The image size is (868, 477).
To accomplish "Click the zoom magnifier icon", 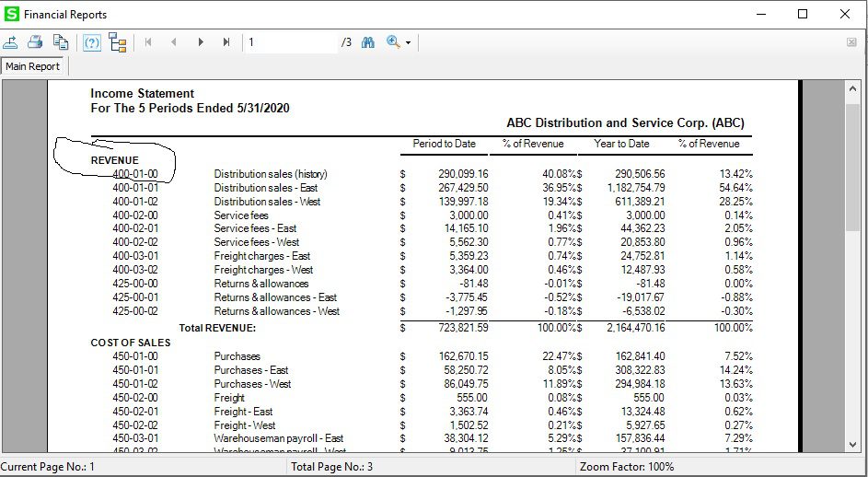I will [x=394, y=42].
